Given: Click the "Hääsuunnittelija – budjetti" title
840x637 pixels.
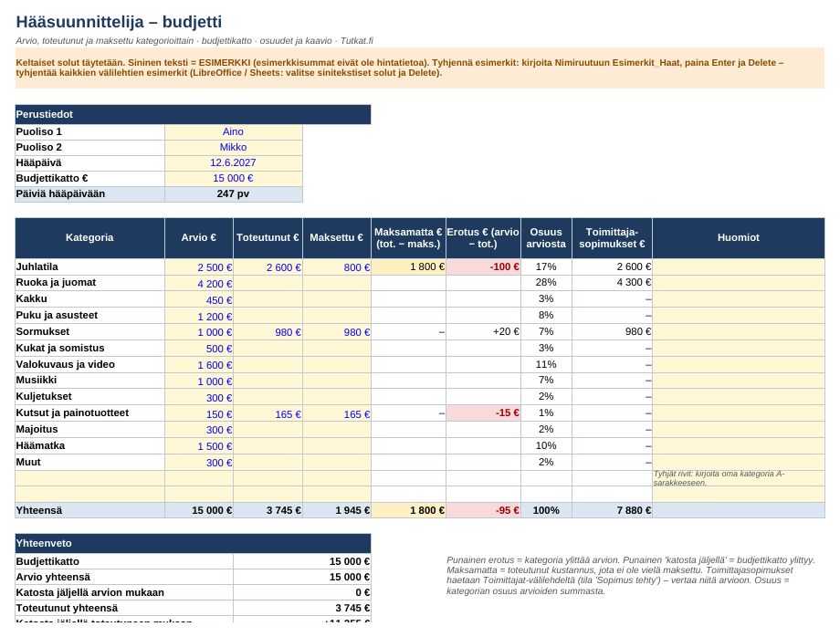Looking at the screenshot, I should pyautogui.click(x=119, y=22).
